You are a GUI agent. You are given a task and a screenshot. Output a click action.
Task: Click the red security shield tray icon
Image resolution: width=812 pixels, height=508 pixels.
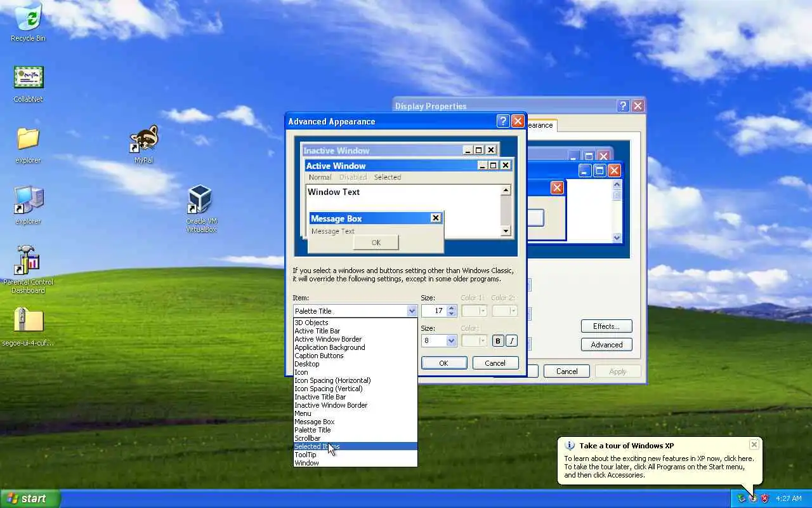(764, 498)
